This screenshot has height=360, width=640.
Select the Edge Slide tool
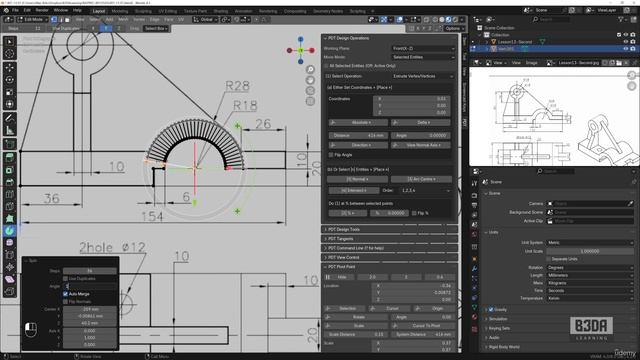pos(10,255)
